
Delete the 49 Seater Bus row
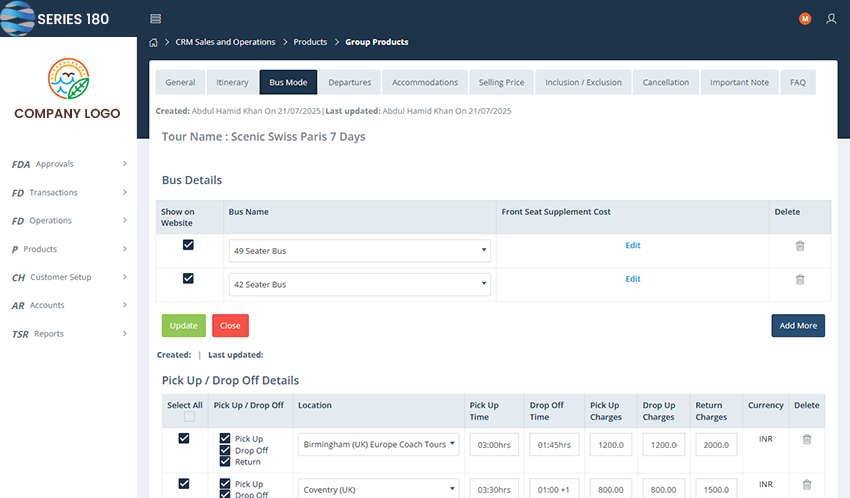800,246
